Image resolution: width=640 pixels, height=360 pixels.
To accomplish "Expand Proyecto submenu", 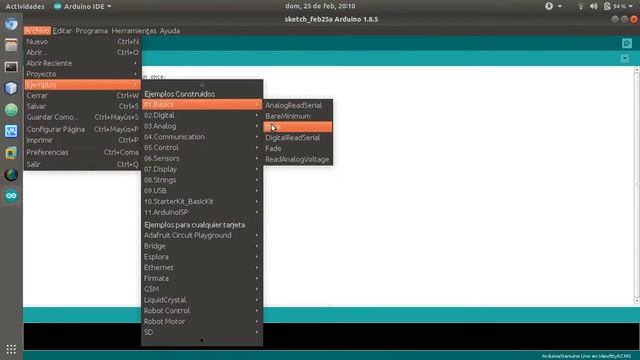I will pos(82,74).
